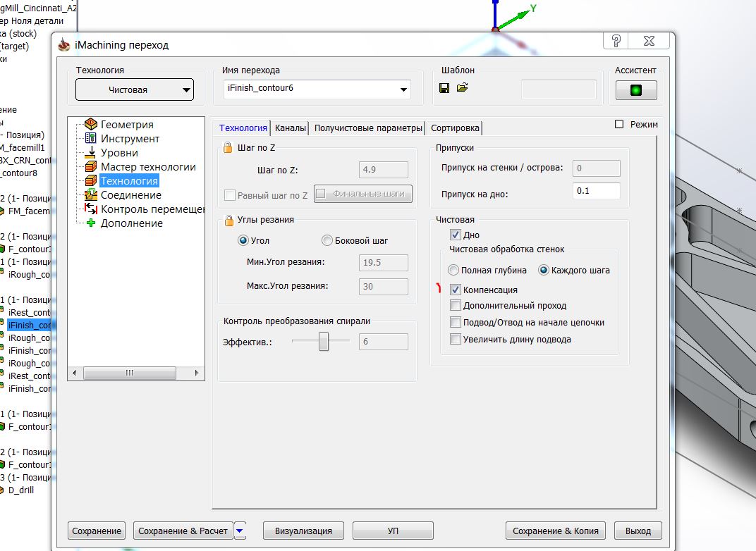
Task: Click the tree panel horizontal scrollbar
Action: (129, 373)
